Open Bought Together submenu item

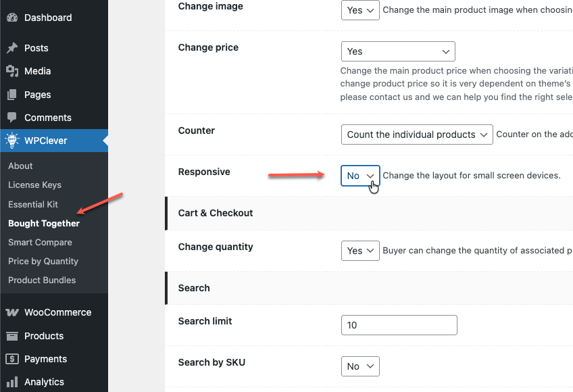[44, 223]
